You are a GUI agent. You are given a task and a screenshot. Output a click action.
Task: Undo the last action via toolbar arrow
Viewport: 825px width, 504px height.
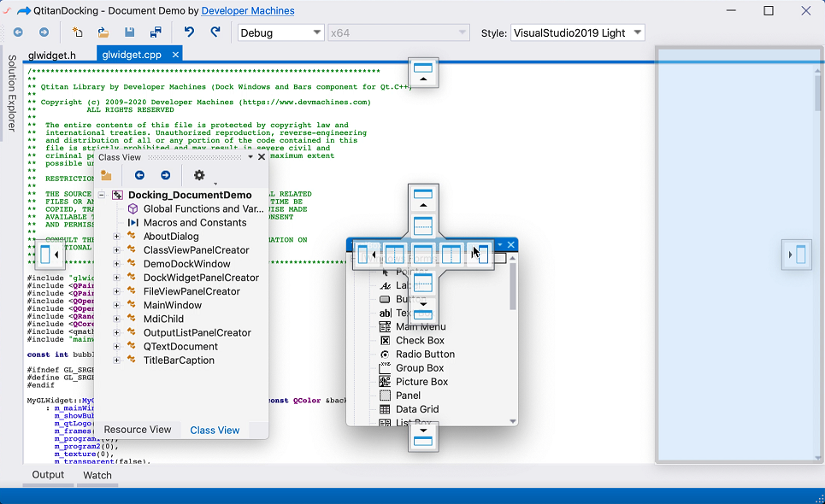(x=189, y=32)
